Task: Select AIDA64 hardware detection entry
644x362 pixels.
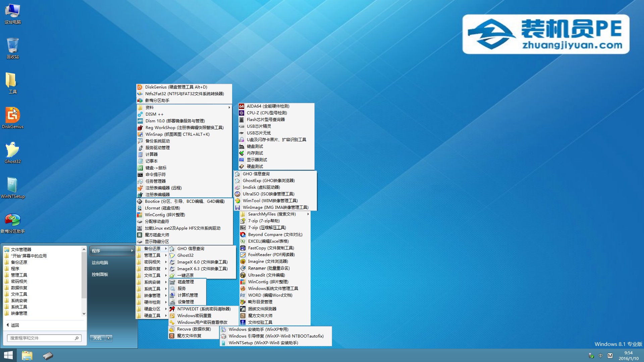Action: [268, 106]
